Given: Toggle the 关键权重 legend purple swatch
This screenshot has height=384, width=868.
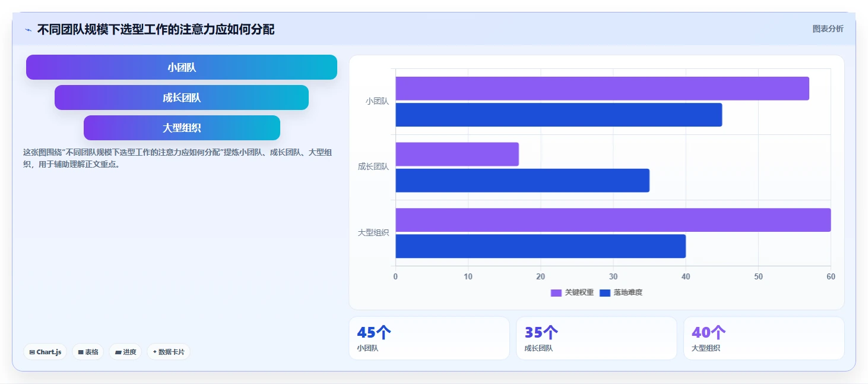Looking at the screenshot, I should [556, 292].
